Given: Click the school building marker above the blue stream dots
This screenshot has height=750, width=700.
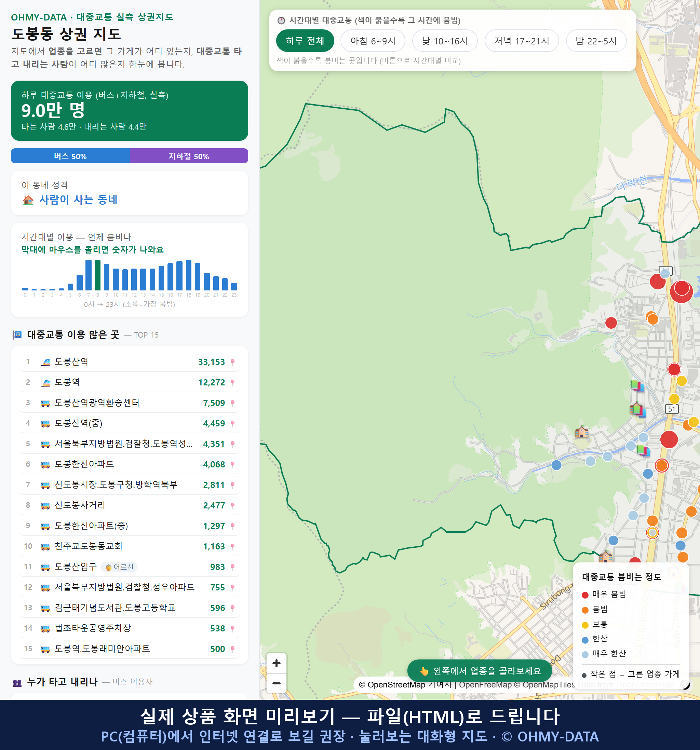Looking at the screenshot, I should coord(581,432).
